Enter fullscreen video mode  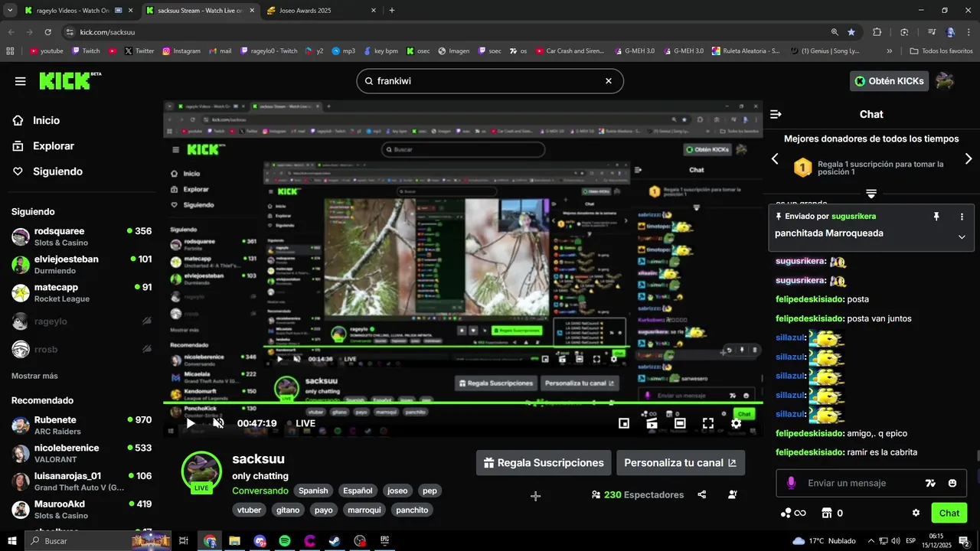tap(708, 423)
